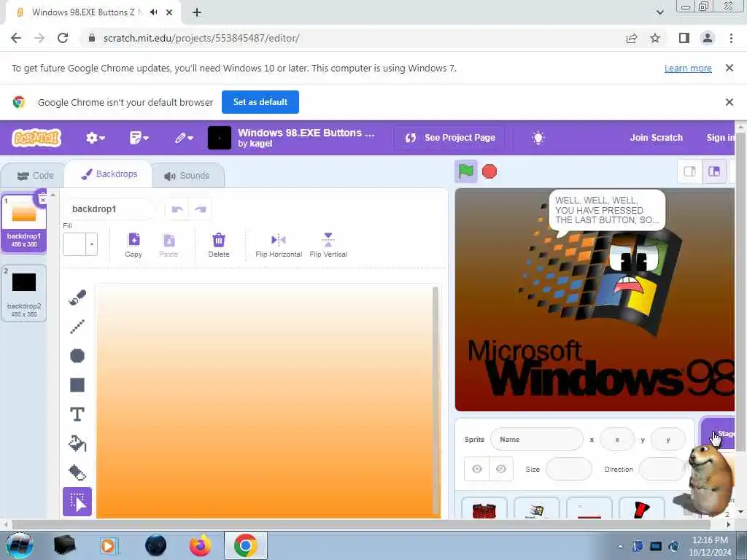Dismiss the default browser bar
The image size is (747, 560).
pyautogui.click(x=729, y=102)
